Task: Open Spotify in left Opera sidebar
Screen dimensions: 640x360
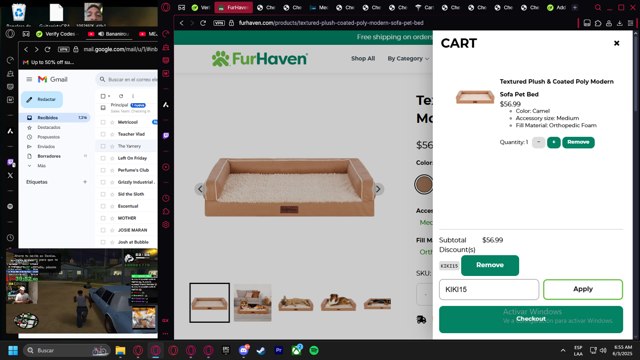Action: coord(10,207)
